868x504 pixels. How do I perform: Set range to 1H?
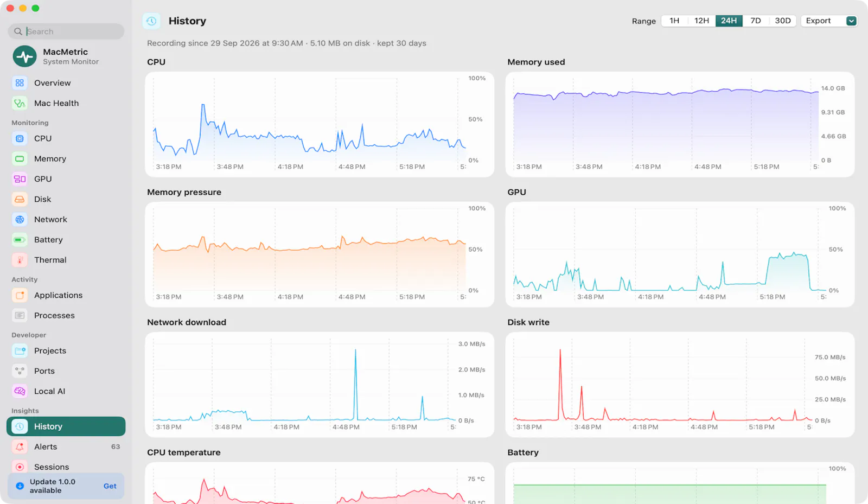674,21
